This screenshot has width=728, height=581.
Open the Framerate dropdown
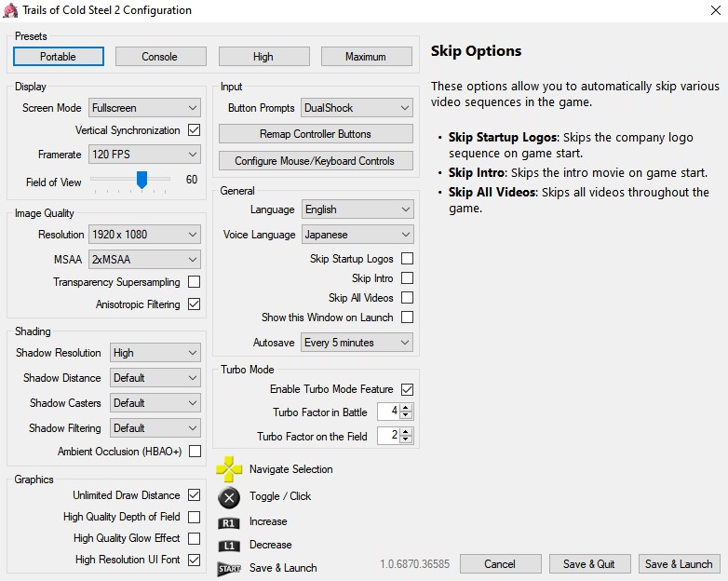click(144, 155)
